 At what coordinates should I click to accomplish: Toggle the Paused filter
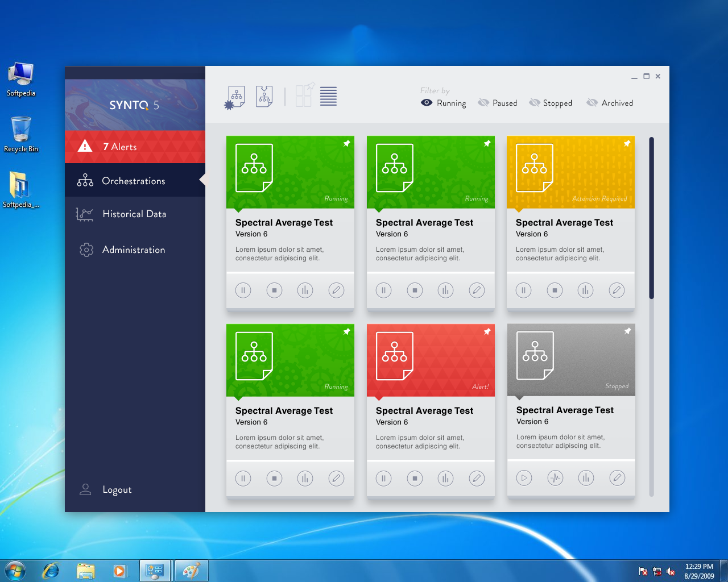(497, 103)
